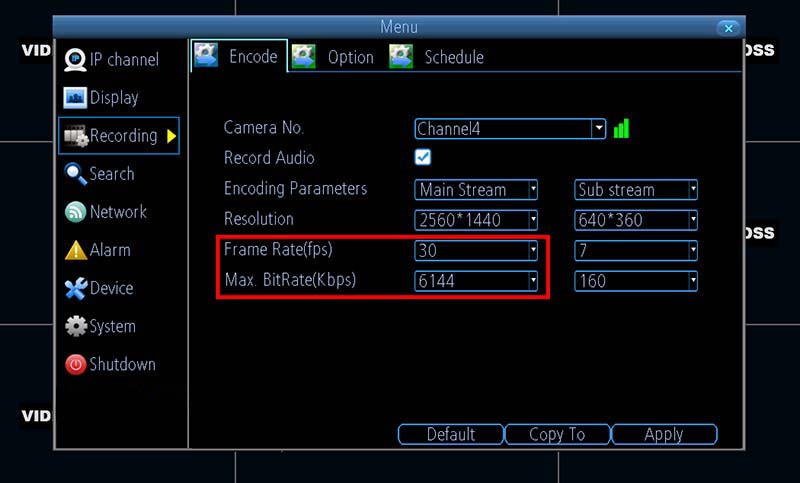Image resolution: width=800 pixels, height=483 pixels.
Task: Open the 640*360 resolution dropdown
Action: 636,220
